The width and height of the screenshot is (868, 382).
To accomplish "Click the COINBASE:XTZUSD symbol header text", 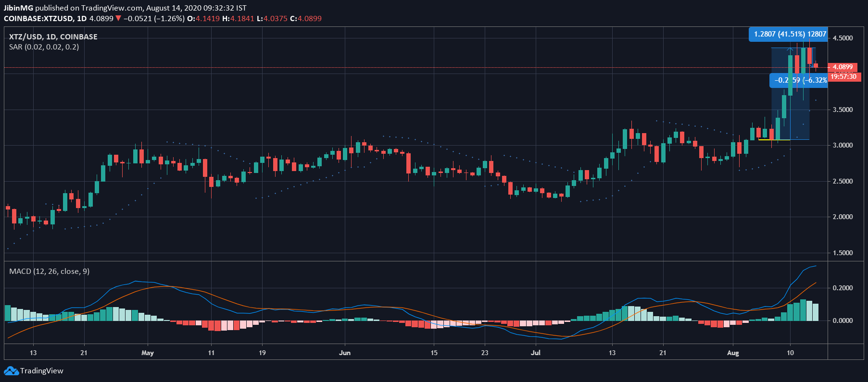I will pos(38,19).
